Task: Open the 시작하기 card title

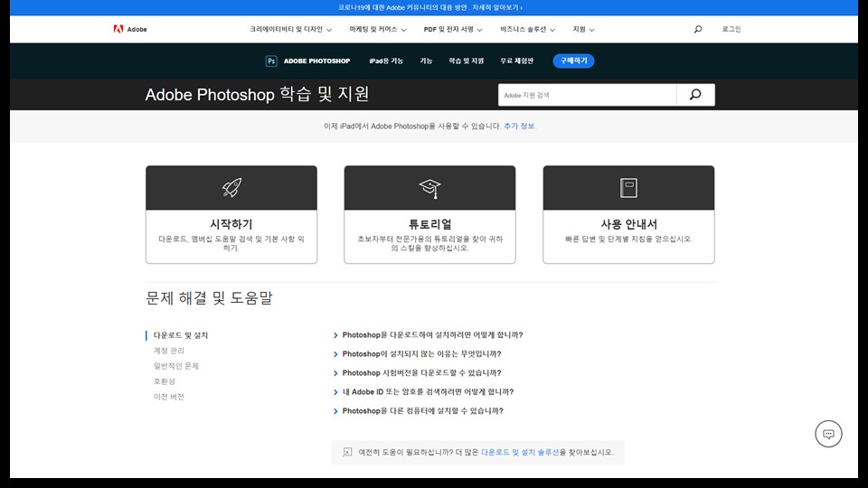Action: (x=231, y=224)
